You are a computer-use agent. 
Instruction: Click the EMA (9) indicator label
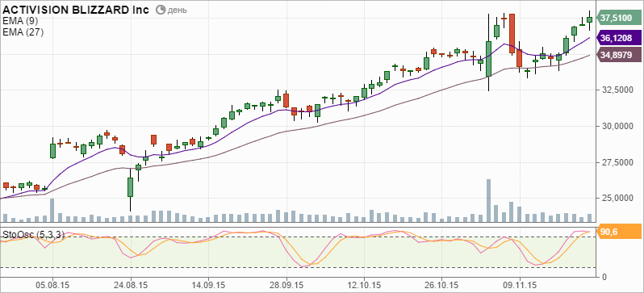pyautogui.click(x=19, y=21)
